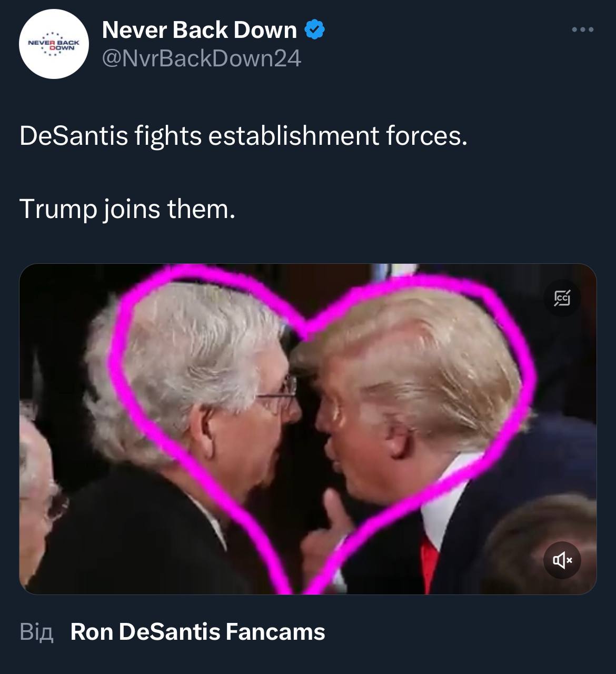Screen dimensions: 616x674
Task: Click the "Trump joins them." tweet line
Action: [127, 210]
